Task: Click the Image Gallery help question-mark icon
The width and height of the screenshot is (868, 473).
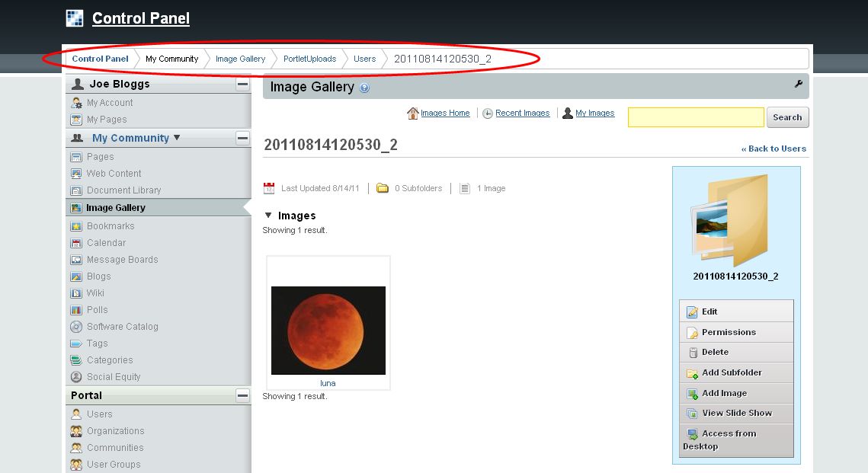Action: click(x=364, y=88)
